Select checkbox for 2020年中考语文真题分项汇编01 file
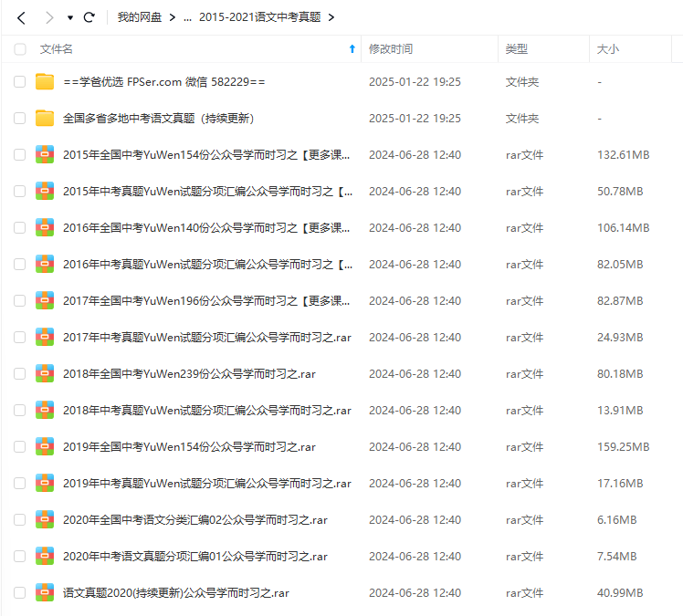Image resolution: width=683 pixels, height=616 pixels. click(x=19, y=557)
